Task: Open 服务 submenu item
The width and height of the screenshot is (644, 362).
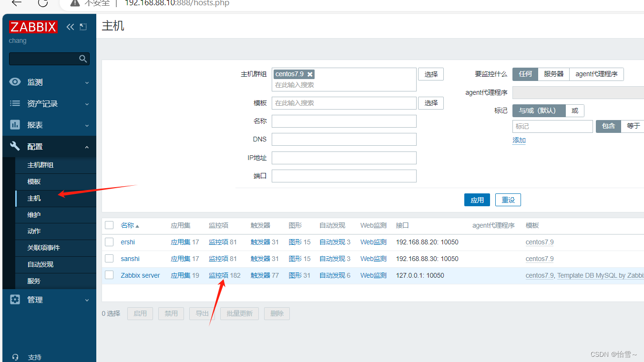Action: [56, 281]
